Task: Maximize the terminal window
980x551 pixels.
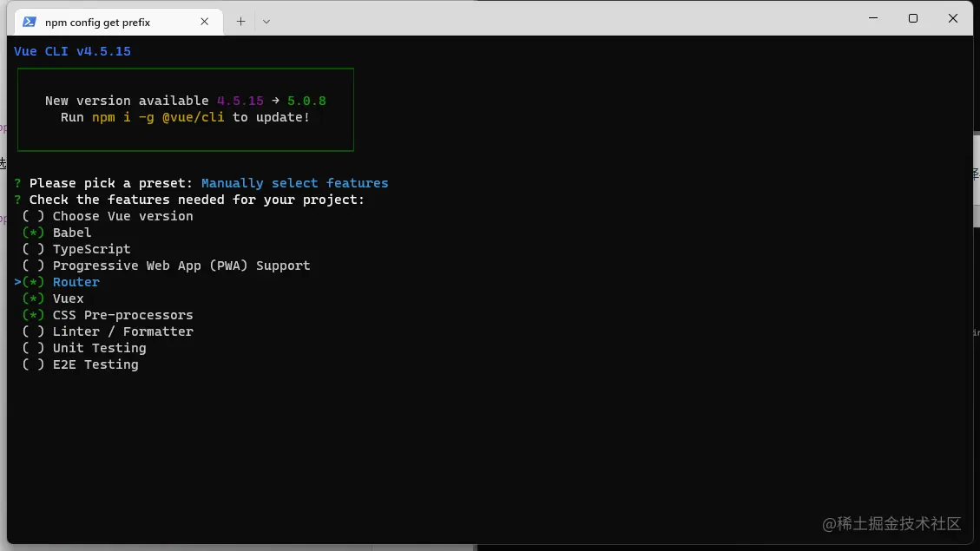Action: [x=913, y=18]
